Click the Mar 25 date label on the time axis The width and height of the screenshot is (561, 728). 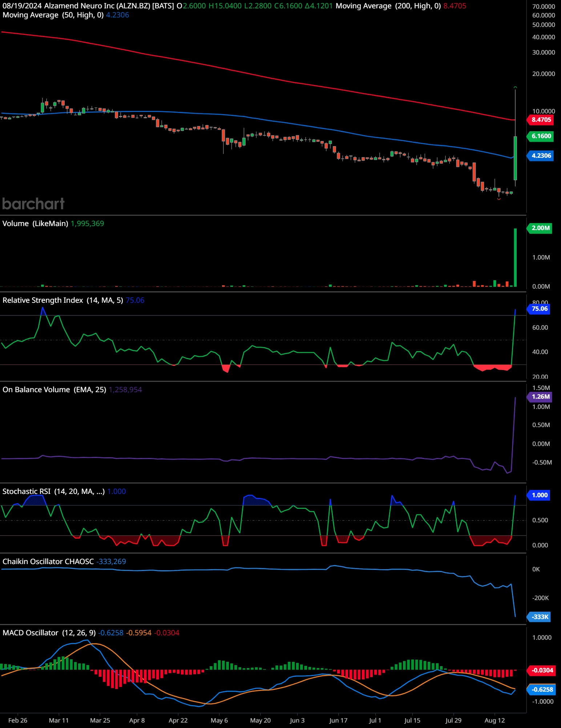tap(100, 720)
